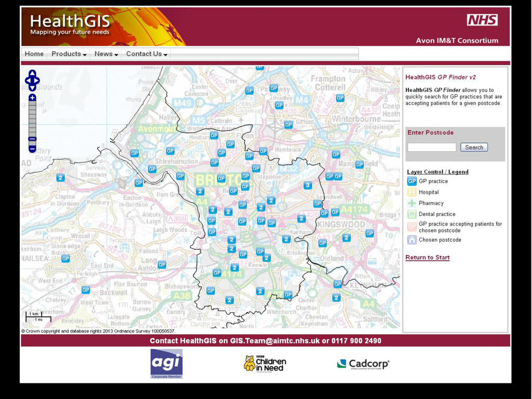This screenshot has width=532, height=399.
Task: Pan the map south with down arrow
Action: click(32, 87)
